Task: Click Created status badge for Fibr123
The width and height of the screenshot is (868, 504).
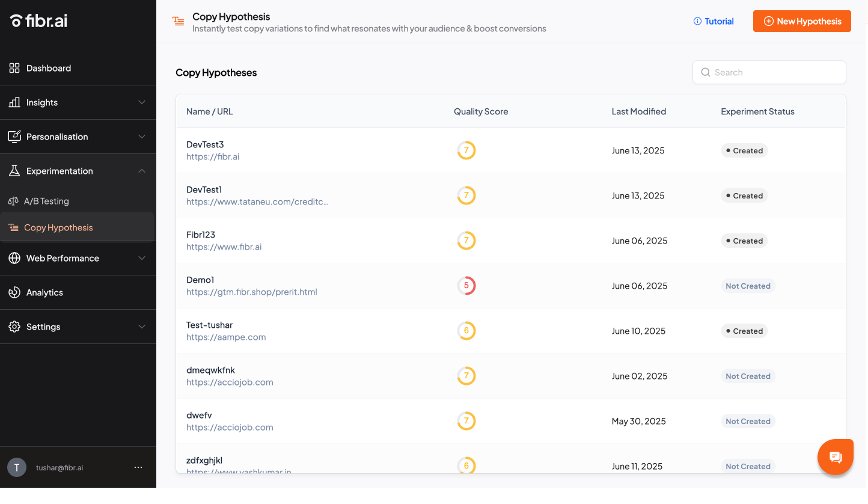Action: [x=744, y=241]
